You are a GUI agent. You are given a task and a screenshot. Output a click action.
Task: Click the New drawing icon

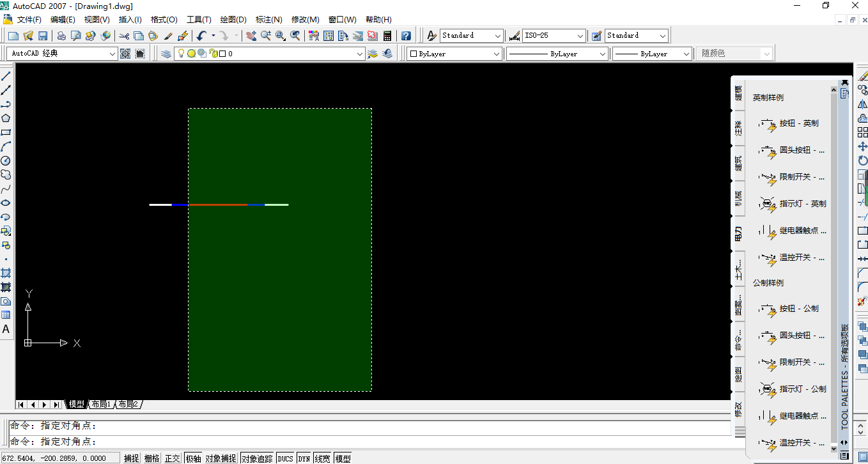[x=13, y=36]
